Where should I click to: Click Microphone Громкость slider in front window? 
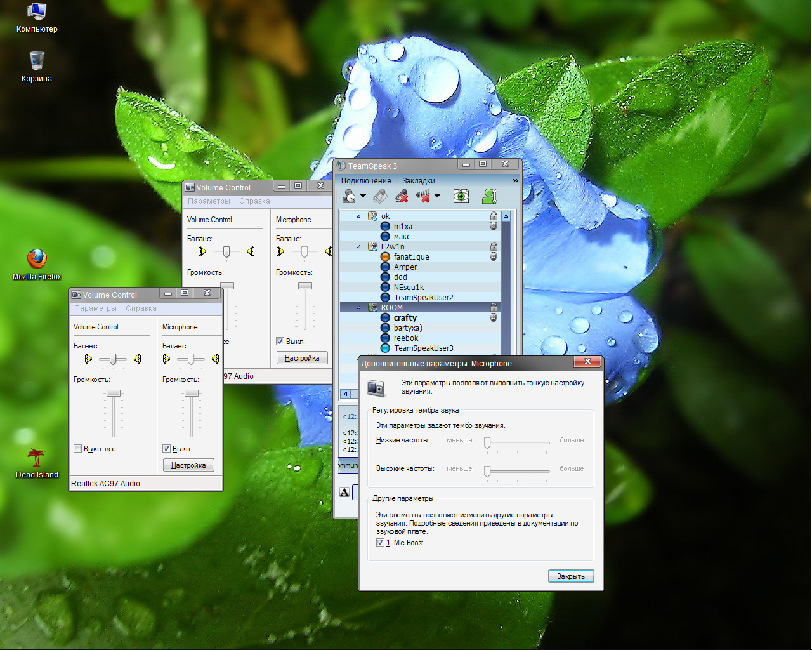click(191, 393)
